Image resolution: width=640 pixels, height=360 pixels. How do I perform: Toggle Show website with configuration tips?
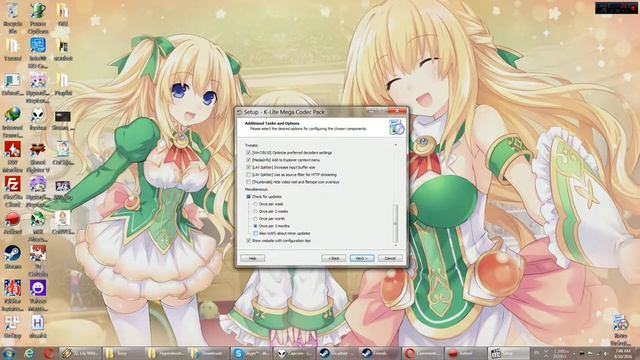point(248,241)
